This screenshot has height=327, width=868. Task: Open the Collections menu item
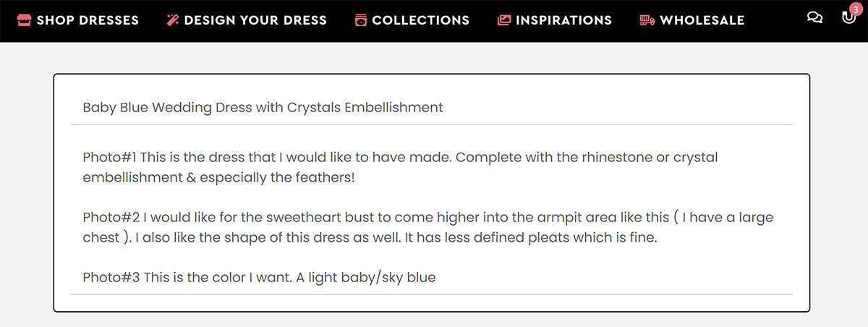point(420,20)
